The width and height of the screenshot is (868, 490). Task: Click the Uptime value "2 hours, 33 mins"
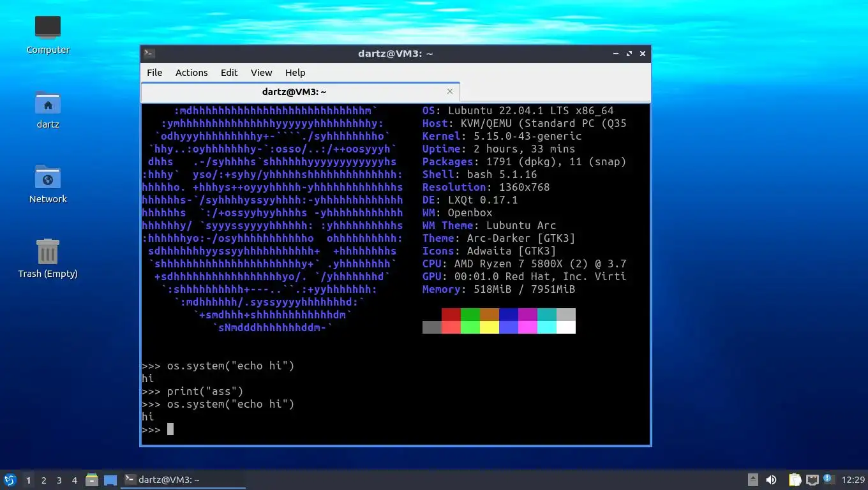525,149
